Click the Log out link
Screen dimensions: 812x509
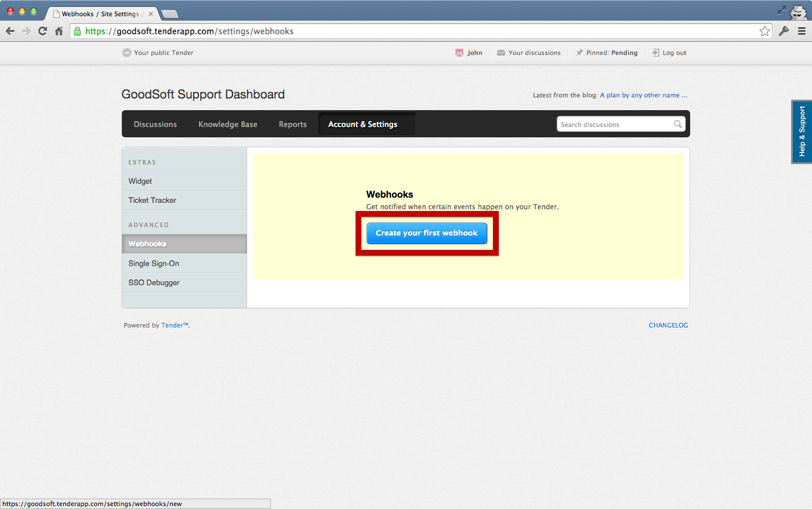coord(675,53)
